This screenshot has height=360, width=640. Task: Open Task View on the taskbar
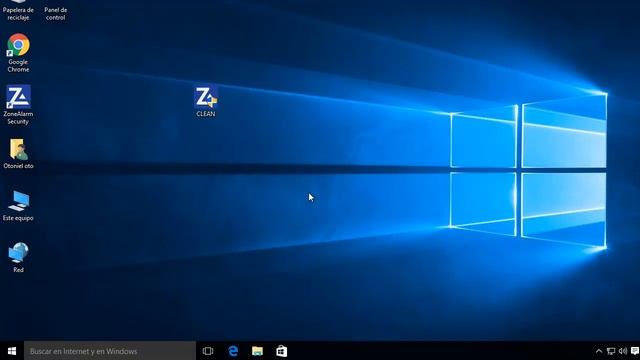(208, 351)
